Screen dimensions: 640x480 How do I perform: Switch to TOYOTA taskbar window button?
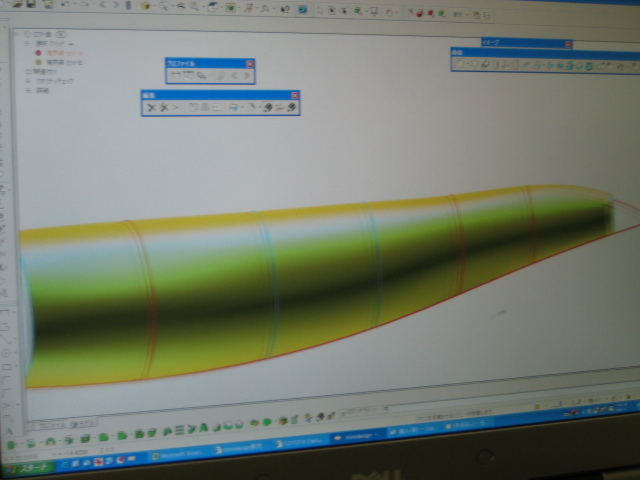[303, 442]
